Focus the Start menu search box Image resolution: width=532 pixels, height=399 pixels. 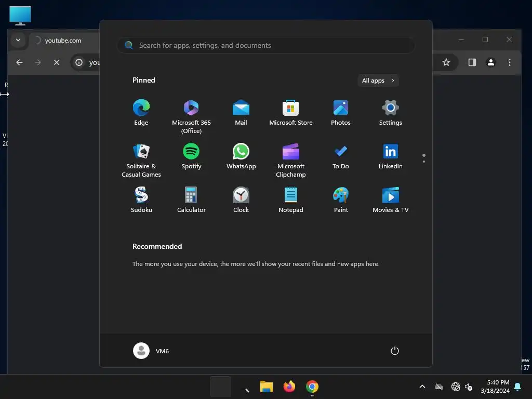[266, 45]
